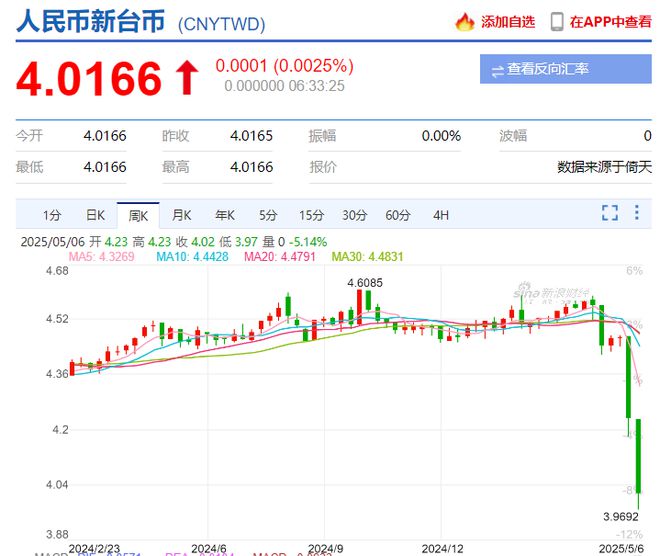Click the 4.6085 high price marker
This screenshot has width=660, height=556.
(365, 283)
